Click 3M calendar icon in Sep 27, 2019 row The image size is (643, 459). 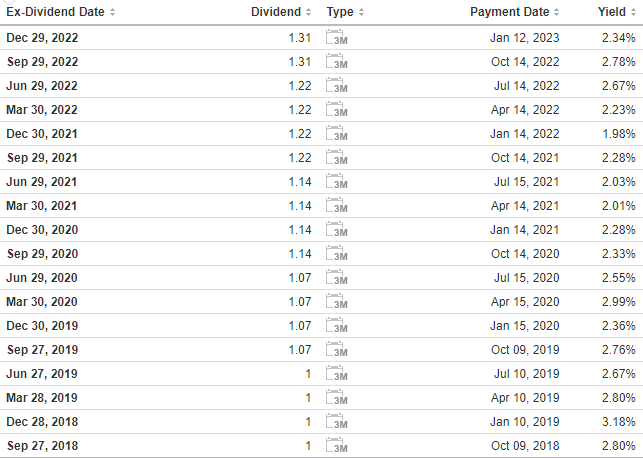[x=337, y=349]
